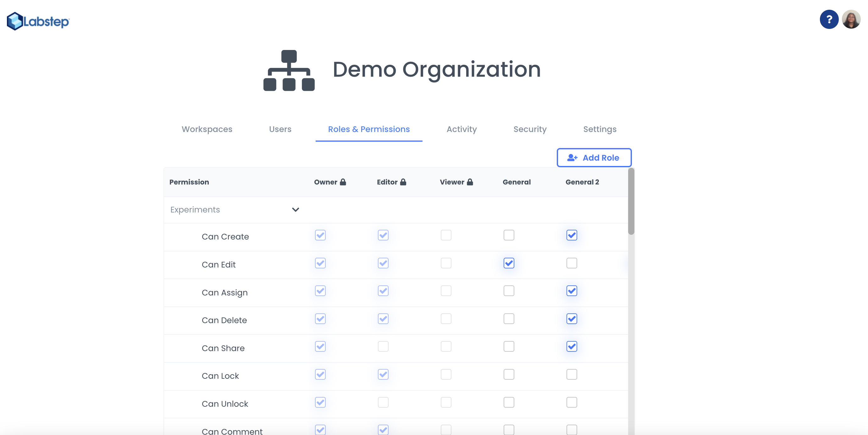The width and height of the screenshot is (868, 435).
Task: Uncheck Can Edit for the General role
Action: (x=508, y=263)
